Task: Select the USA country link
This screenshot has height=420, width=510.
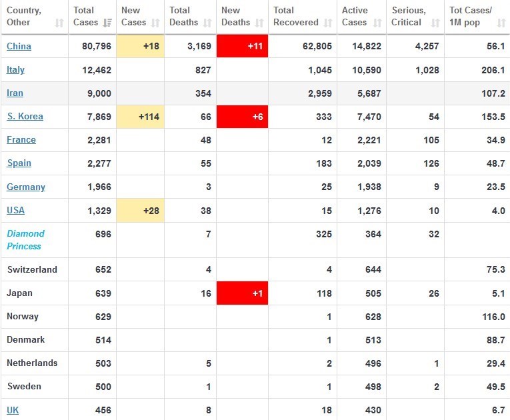Action: [15, 211]
